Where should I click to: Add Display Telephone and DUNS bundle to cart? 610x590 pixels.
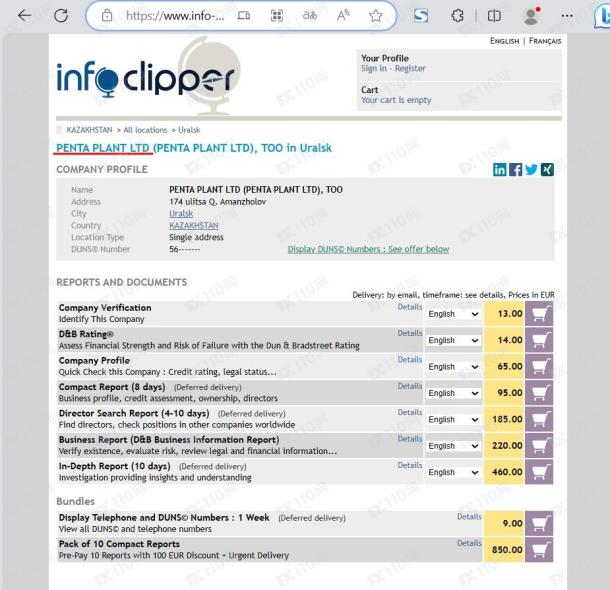[x=539, y=523]
